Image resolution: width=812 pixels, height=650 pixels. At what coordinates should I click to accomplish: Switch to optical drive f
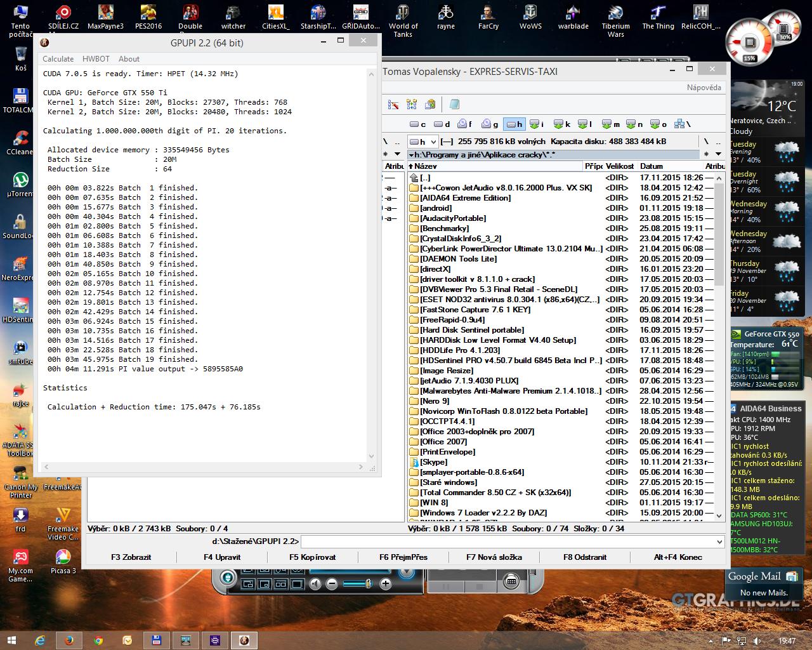click(464, 124)
